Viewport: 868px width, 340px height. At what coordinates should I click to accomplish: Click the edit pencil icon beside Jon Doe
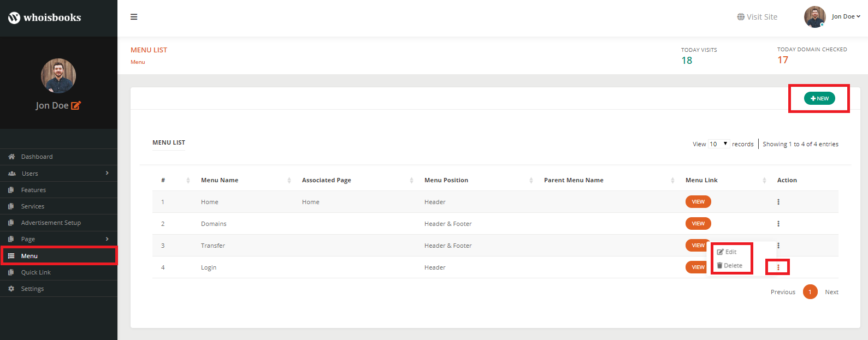[76, 105]
